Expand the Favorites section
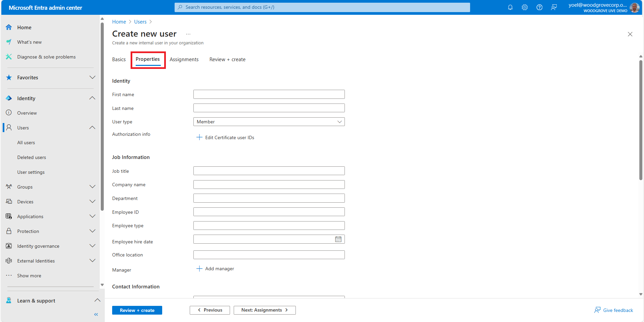Screen dimensions: 644x322 pos(92,77)
